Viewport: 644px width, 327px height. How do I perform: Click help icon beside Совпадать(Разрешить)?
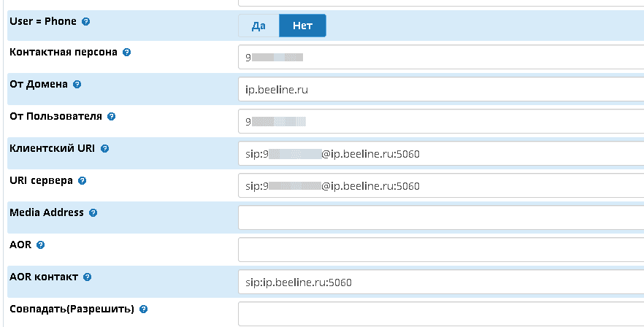[143, 309]
